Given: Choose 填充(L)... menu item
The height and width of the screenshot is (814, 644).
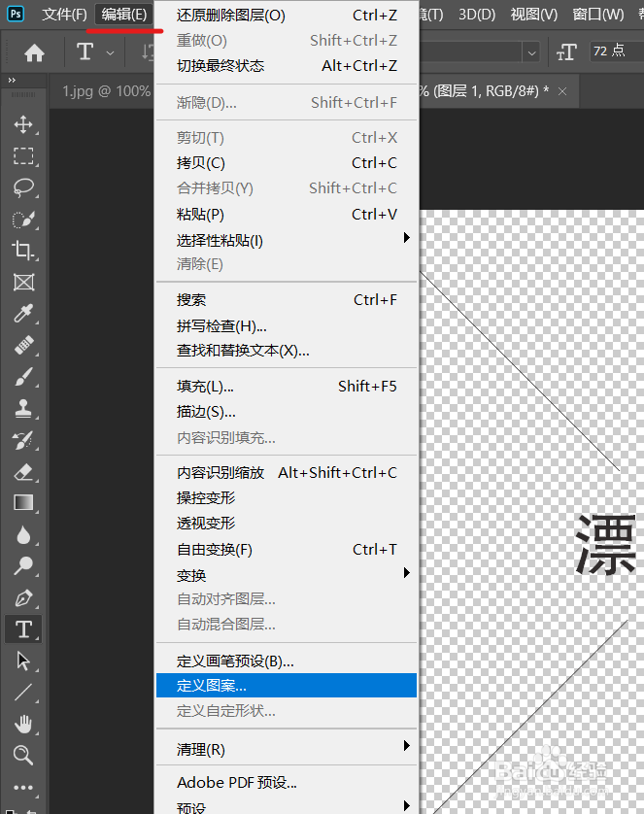Looking at the screenshot, I should 286,387.
